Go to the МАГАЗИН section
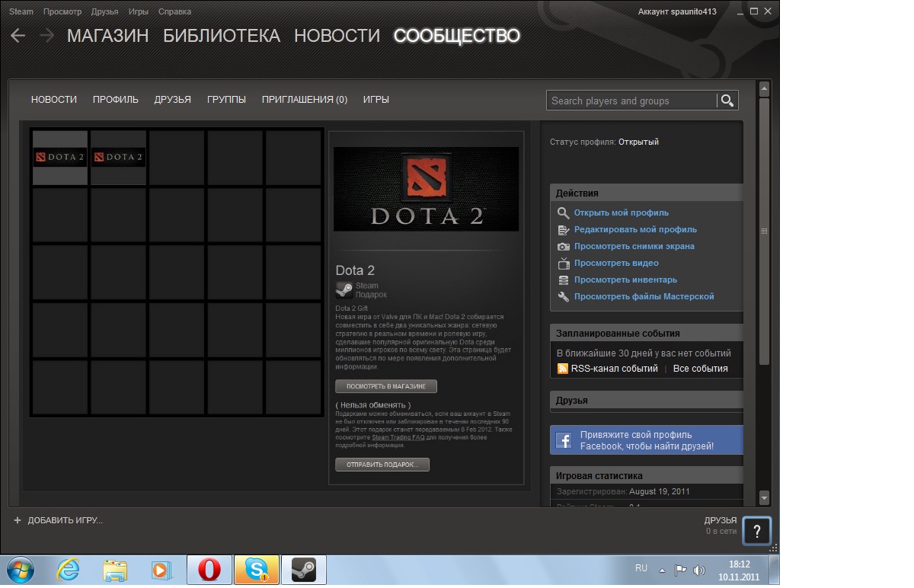The width and height of the screenshot is (914, 588). click(108, 36)
